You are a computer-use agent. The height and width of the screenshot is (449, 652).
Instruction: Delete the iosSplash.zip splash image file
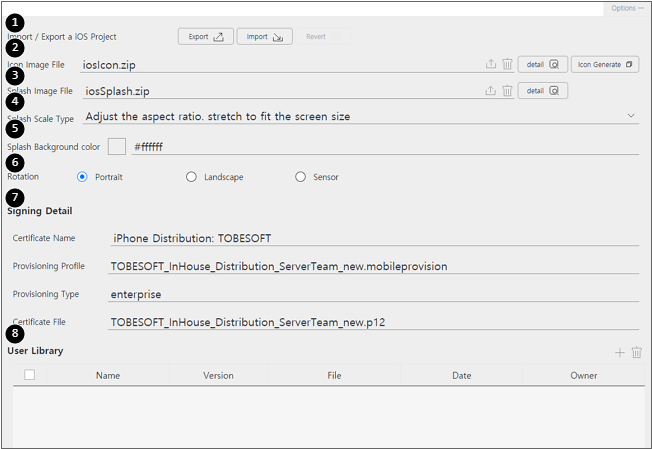[507, 91]
